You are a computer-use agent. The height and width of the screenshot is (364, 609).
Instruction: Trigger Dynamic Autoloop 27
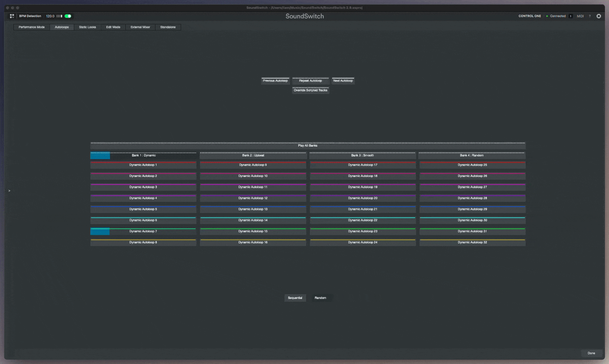pos(472,187)
